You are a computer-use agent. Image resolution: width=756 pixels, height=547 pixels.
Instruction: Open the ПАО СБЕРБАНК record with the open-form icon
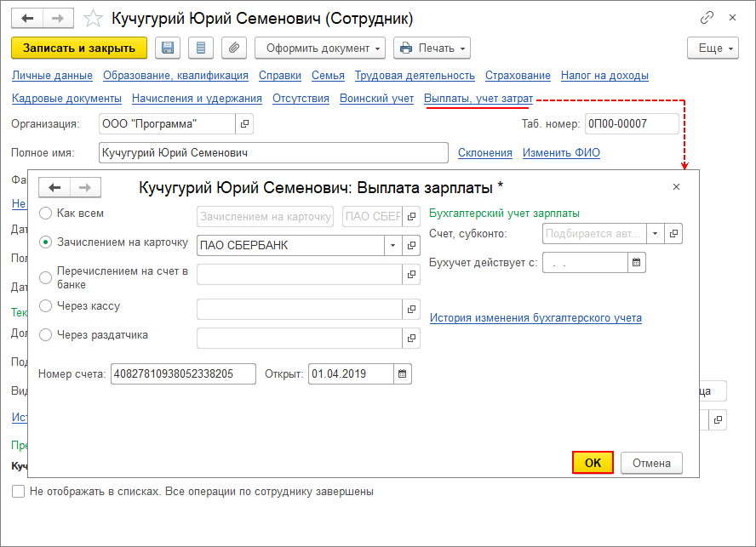[411, 245]
